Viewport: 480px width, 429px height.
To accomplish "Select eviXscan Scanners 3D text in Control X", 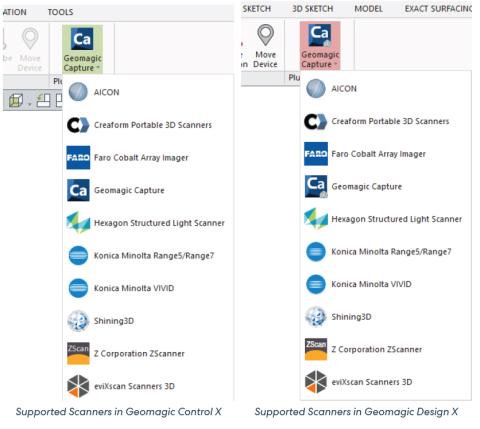I will 134,386.
